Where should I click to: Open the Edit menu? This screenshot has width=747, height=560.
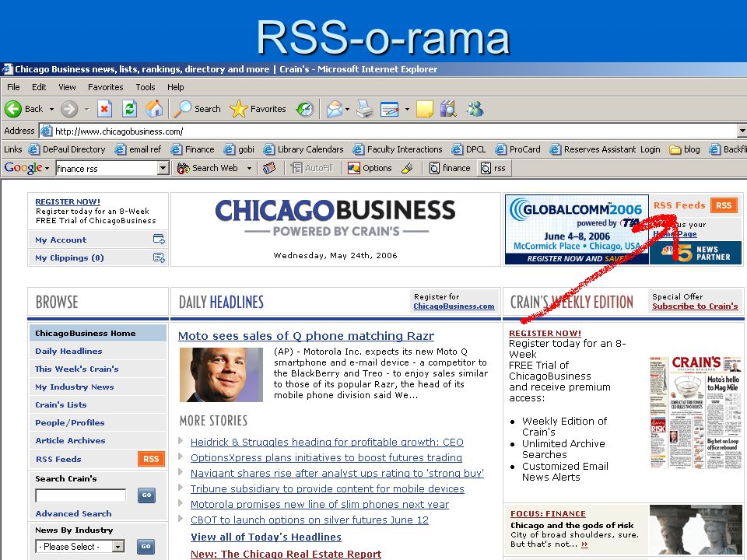point(39,87)
